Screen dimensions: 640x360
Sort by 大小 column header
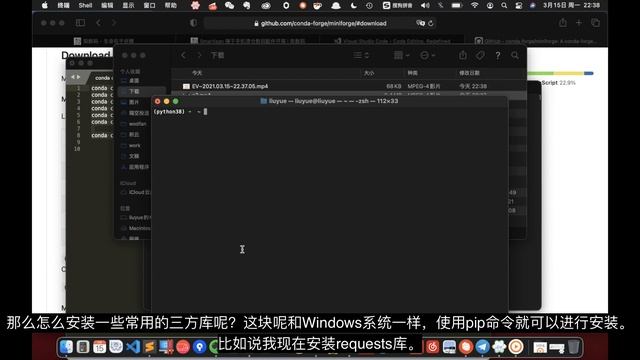369,73
